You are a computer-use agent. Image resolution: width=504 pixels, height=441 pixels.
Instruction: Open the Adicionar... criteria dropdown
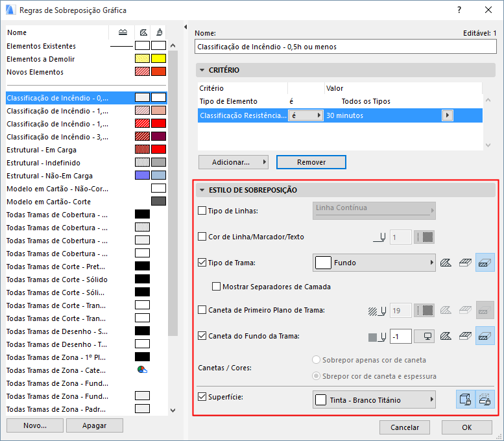point(234,162)
